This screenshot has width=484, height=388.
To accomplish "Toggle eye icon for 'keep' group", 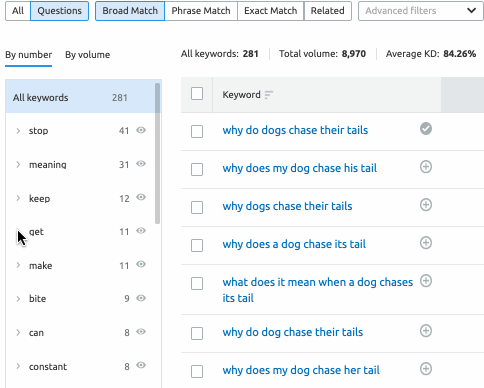I will click(141, 197).
